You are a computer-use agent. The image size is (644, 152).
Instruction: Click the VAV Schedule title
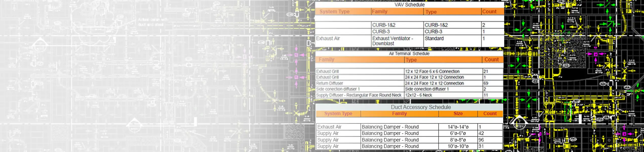coord(409,5)
